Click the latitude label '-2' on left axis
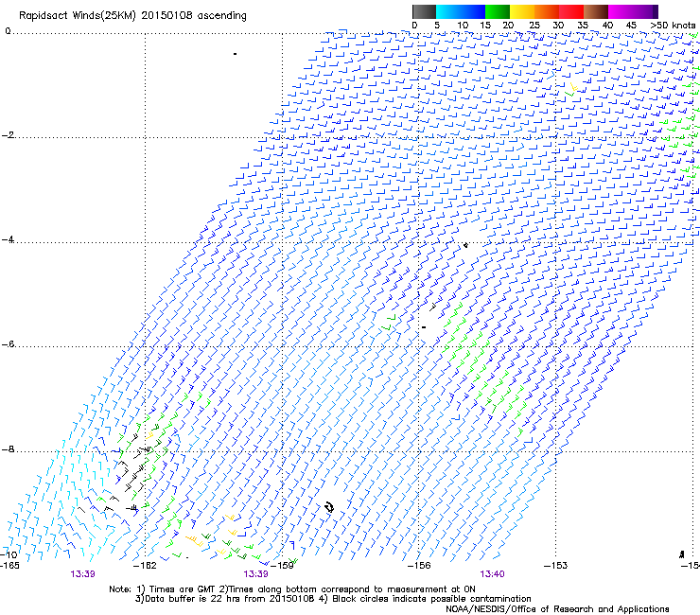This screenshot has width=700, height=615. (x=9, y=135)
